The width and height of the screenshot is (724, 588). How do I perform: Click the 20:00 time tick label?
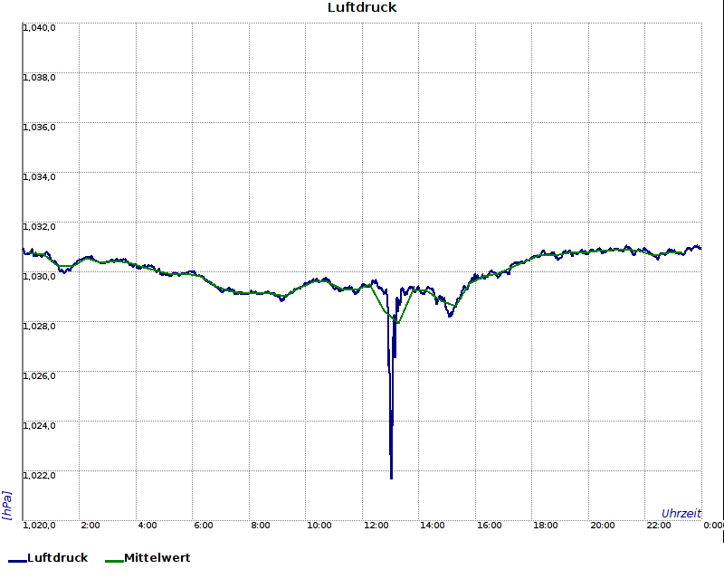(603, 526)
